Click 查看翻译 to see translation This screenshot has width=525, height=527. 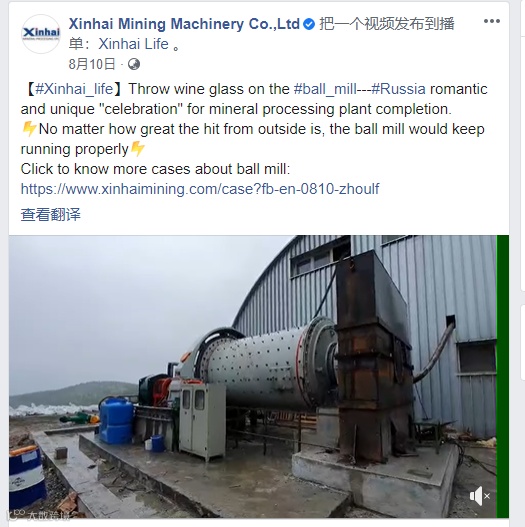click(50, 214)
